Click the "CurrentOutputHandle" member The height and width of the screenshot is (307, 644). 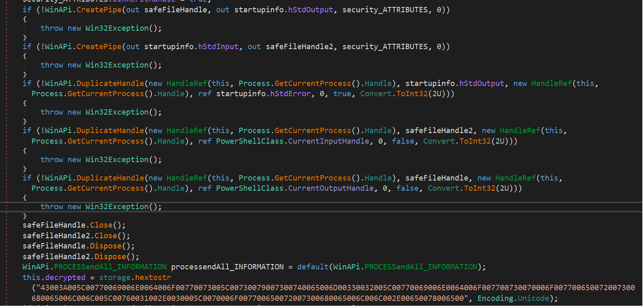coord(331,188)
